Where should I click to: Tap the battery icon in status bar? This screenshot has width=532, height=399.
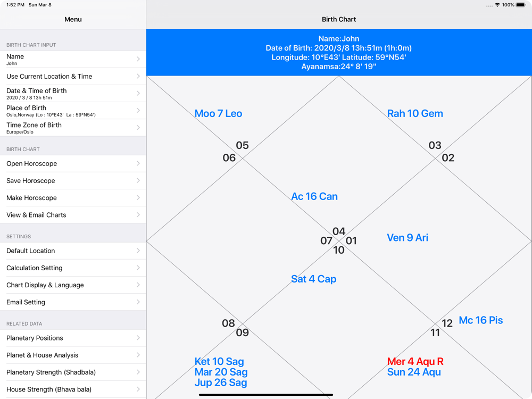pos(521,5)
